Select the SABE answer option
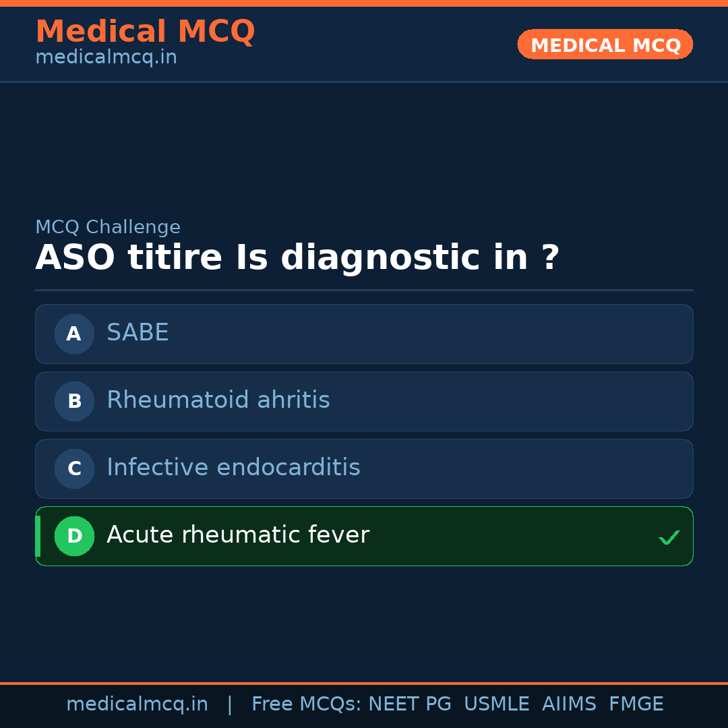The width and height of the screenshot is (728, 728). (x=364, y=334)
